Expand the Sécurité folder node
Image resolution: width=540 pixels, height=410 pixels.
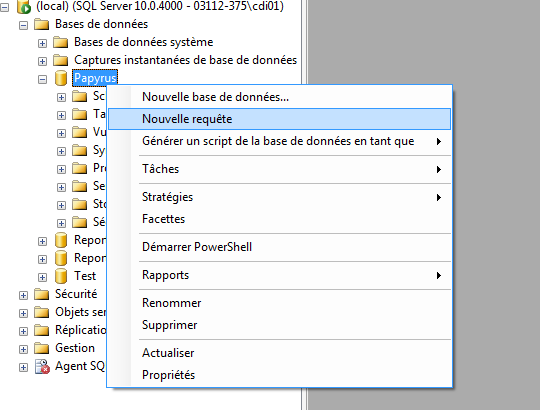[23, 295]
